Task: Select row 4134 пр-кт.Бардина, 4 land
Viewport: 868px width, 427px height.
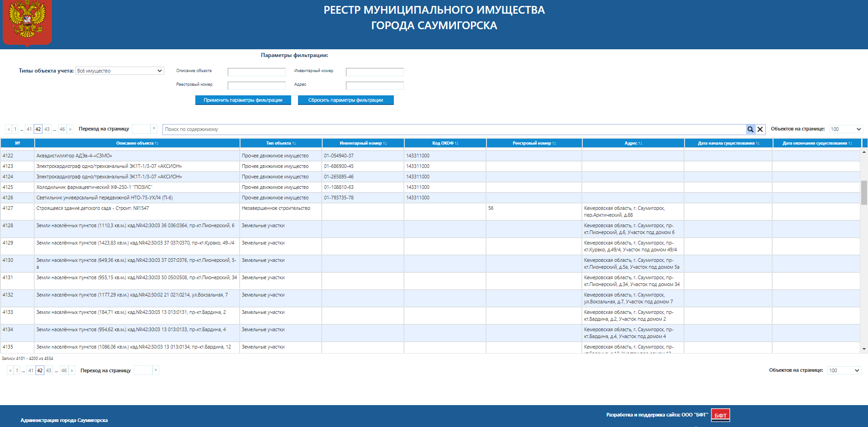Action: tap(430, 333)
